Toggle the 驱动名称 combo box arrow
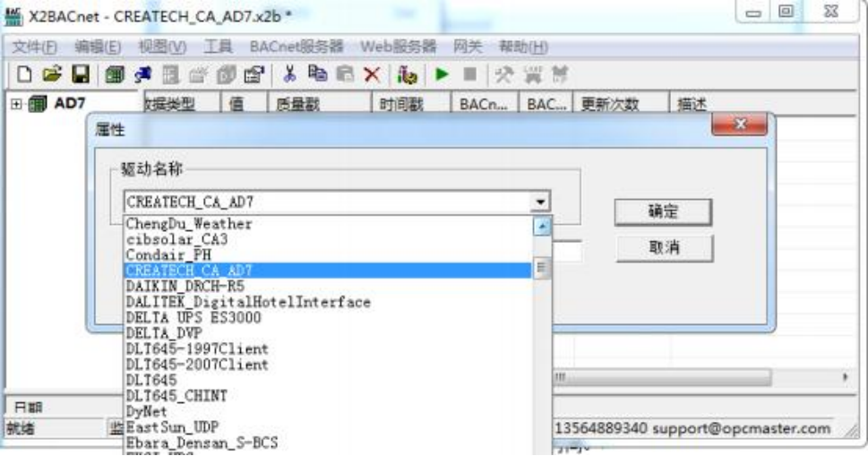The image size is (868, 456). (540, 202)
